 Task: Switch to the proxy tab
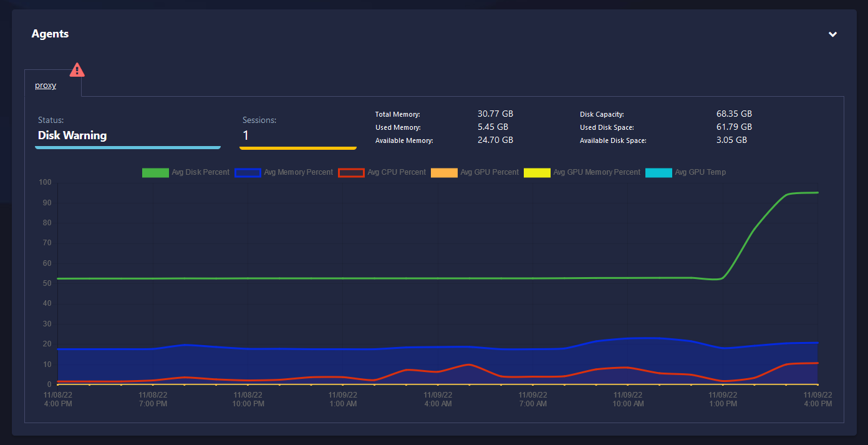point(45,85)
